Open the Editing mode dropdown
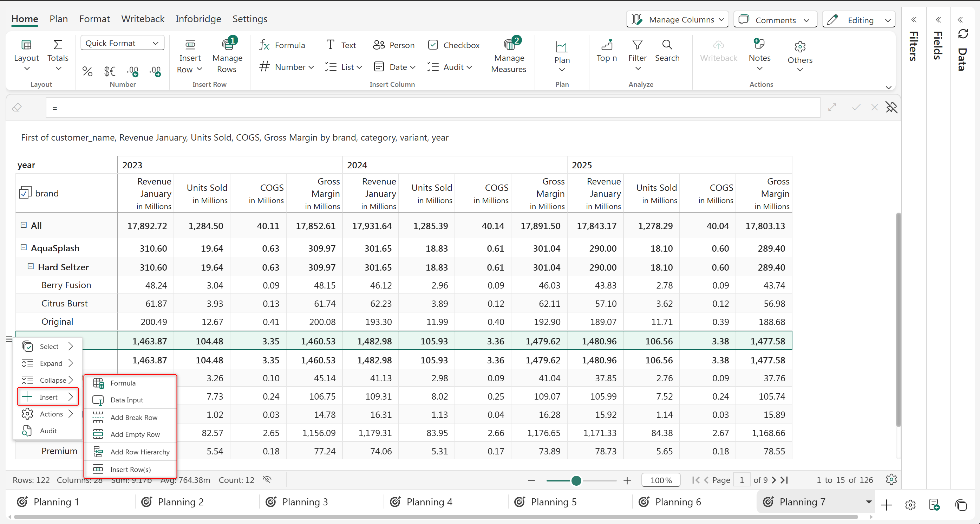Viewport: 980px width, 524px height. pyautogui.click(x=858, y=20)
